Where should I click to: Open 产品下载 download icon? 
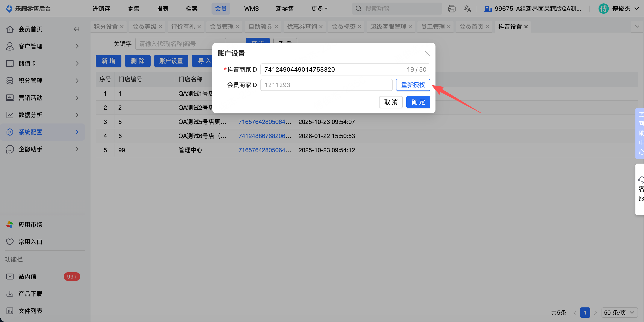click(x=10, y=293)
